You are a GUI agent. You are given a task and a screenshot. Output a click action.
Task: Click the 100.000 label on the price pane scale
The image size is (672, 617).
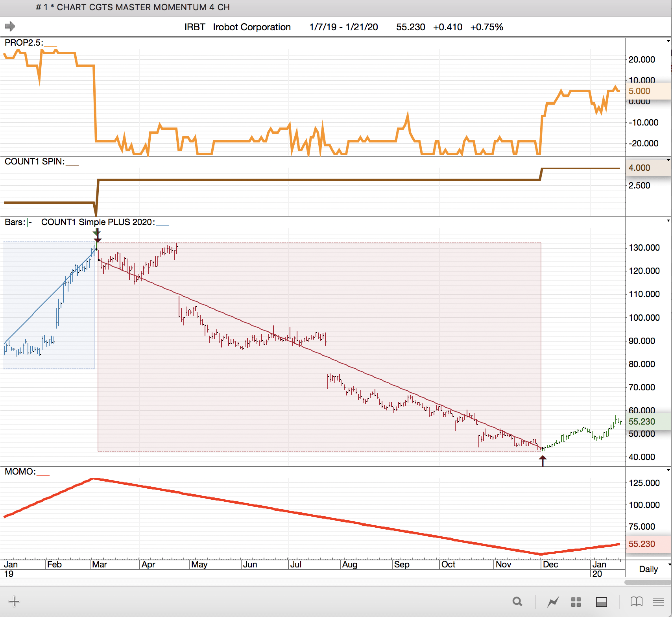click(644, 318)
